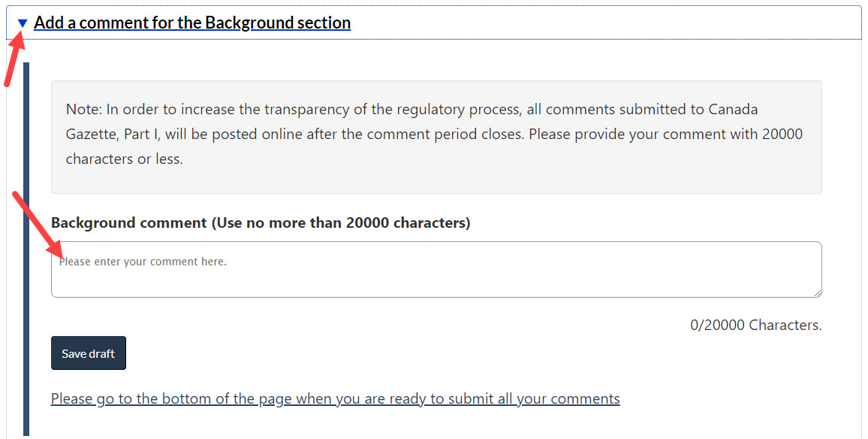
Task: Click the word "Note:" in the grey box
Action: click(x=84, y=110)
